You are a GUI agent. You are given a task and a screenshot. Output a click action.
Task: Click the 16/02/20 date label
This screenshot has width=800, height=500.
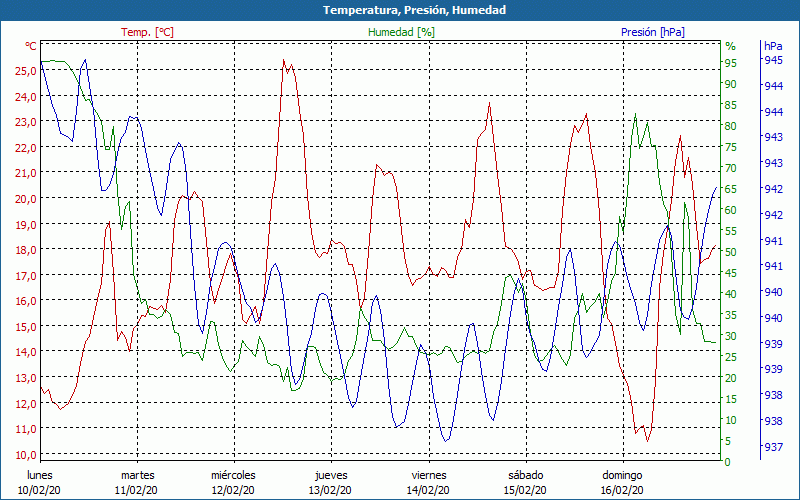pos(622,490)
